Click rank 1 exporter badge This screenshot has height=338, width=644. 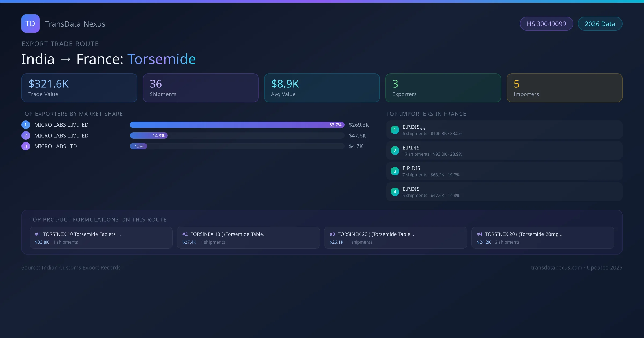point(26,125)
